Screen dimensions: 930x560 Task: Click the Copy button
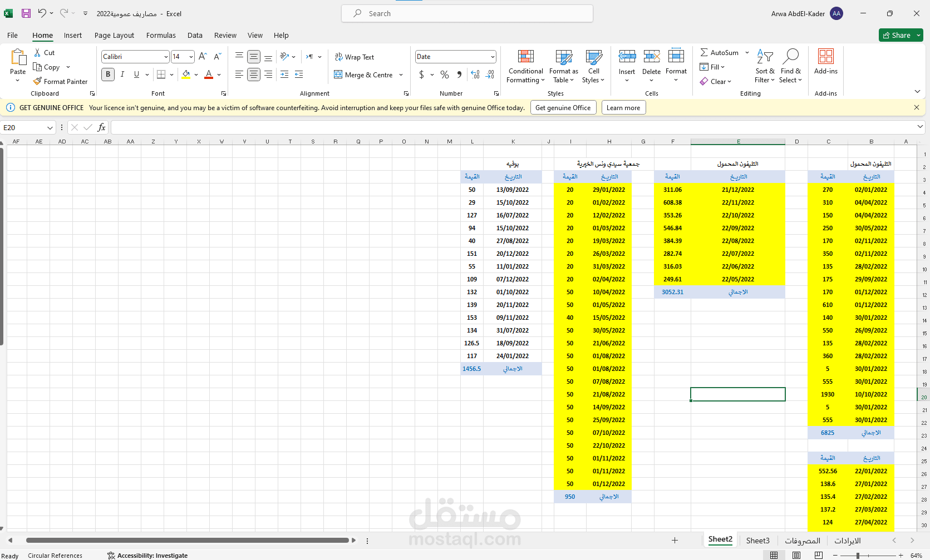(x=46, y=67)
